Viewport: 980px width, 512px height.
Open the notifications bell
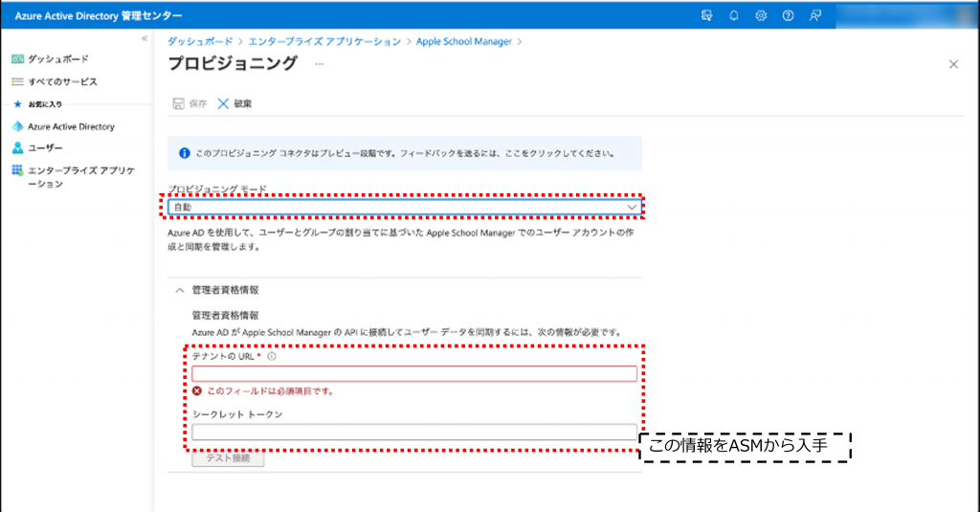coord(734,15)
